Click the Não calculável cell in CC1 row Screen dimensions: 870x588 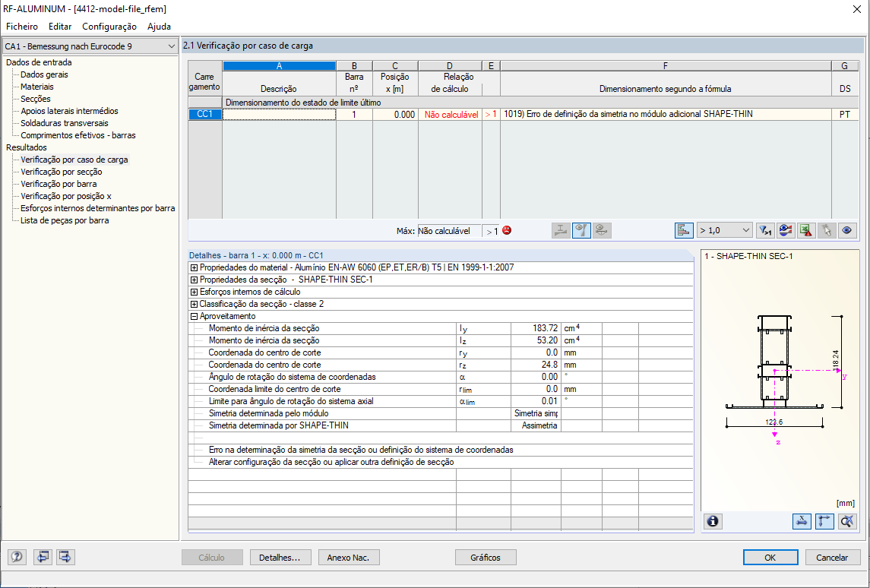click(x=451, y=114)
